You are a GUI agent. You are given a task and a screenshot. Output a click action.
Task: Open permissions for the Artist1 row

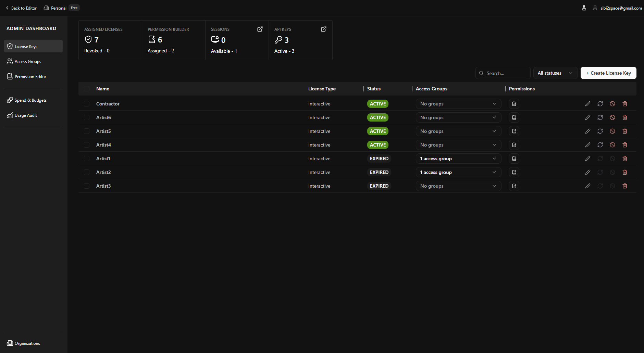pos(514,159)
